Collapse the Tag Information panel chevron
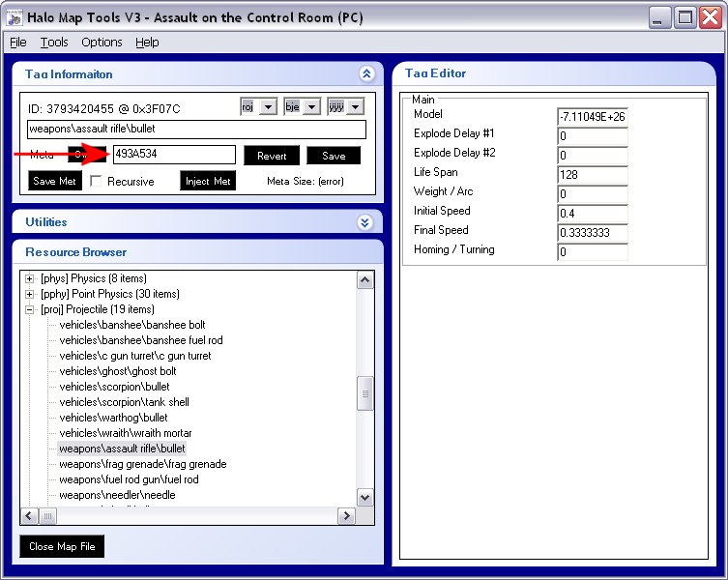The image size is (728, 580). coord(366,73)
